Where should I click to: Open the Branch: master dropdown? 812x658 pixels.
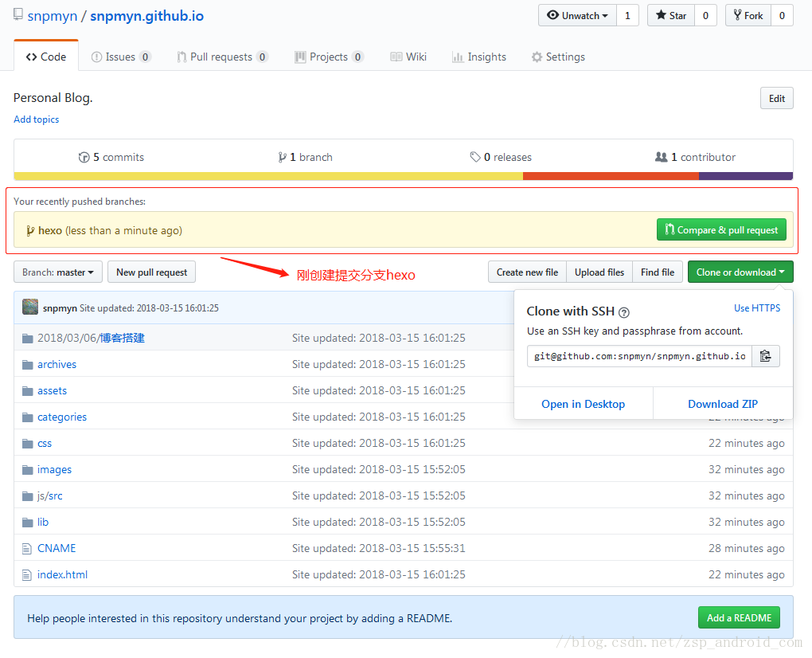click(x=58, y=272)
